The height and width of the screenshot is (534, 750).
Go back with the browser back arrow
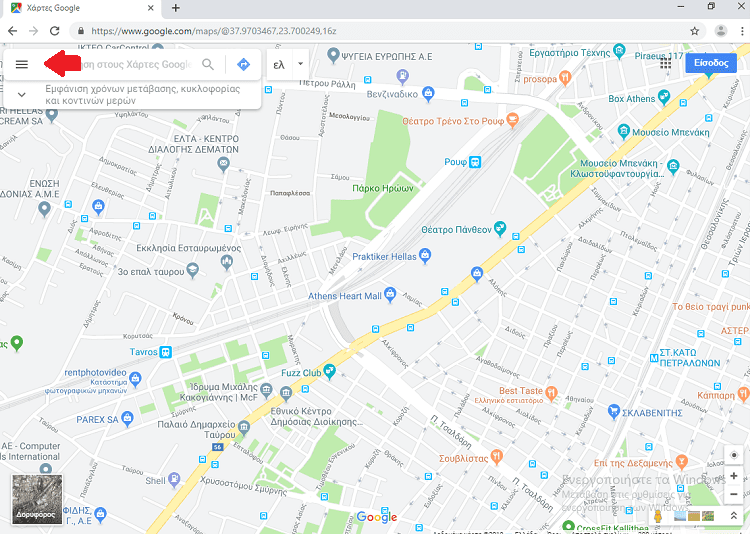click(12, 31)
